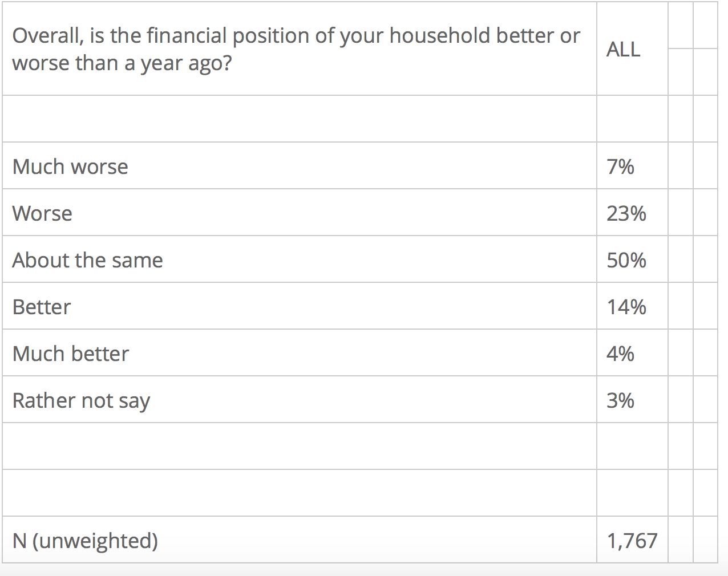Click the blank cell directly below "ALL"
Viewport: 728px width, 576px height.
coord(632,119)
